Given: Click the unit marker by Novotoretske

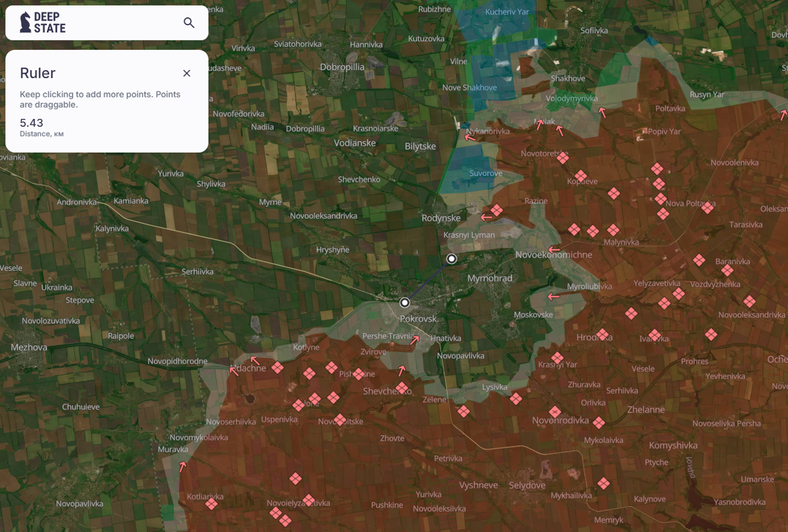Looking at the screenshot, I should coord(563,158).
